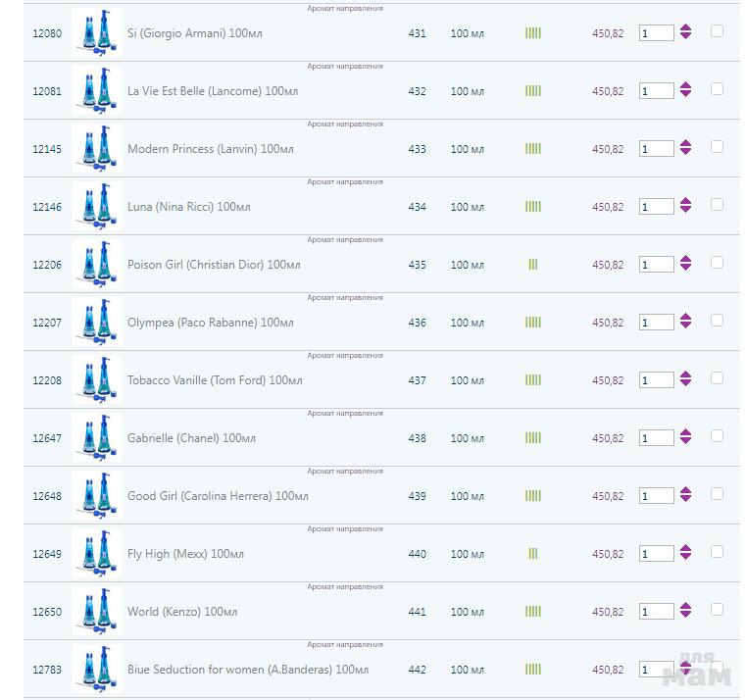Tick the checkbox for Si (Giorgio Armani)
The width and height of the screenshot is (746, 700).
(x=717, y=31)
